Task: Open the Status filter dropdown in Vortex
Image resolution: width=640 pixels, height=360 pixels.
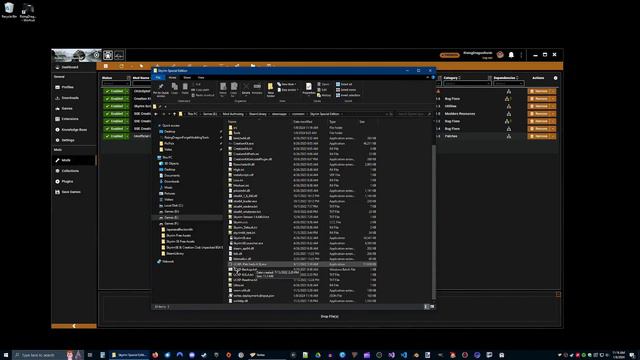Action: pos(116,84)
